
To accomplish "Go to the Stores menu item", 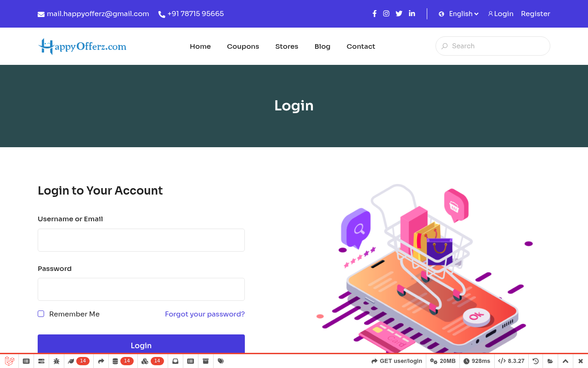I will tap(287, 46).
